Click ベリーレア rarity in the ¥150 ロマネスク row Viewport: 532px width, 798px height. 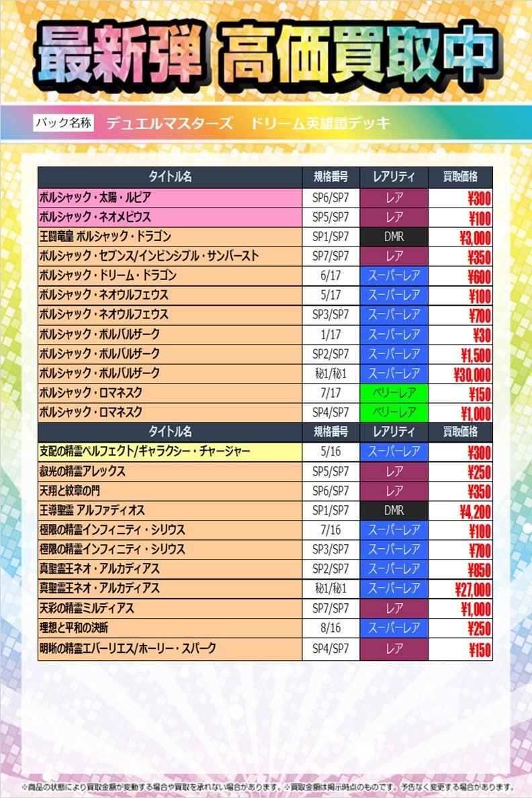[x=394, y=393]
